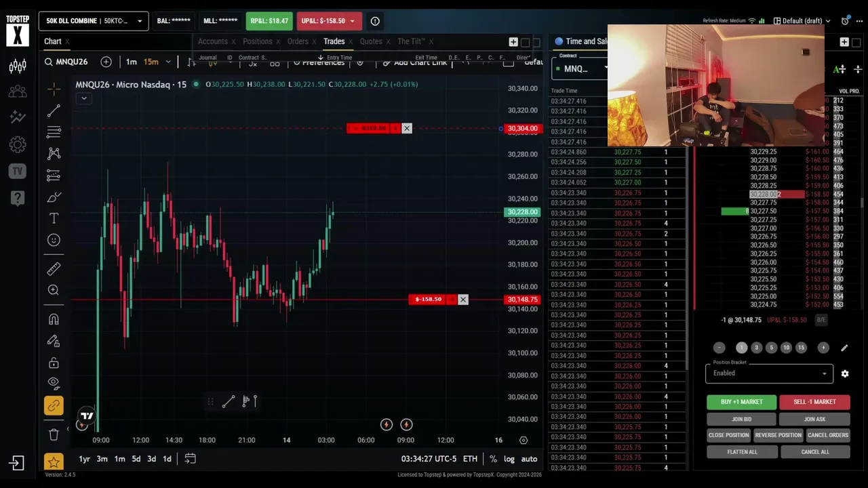The width and height of the screenshot is (868, 488).
Task: Toggle magnet mode on the chart
Action: [x=54, y=319]
